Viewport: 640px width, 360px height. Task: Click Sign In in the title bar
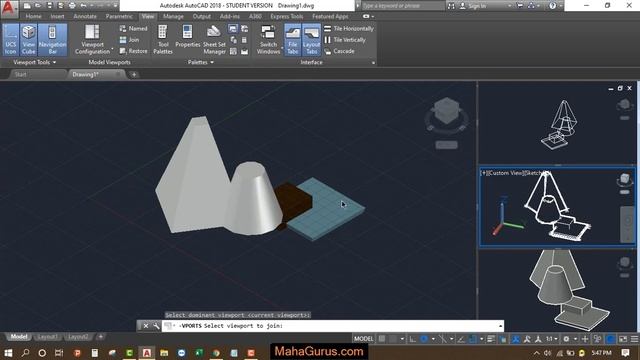click(473, 6)
